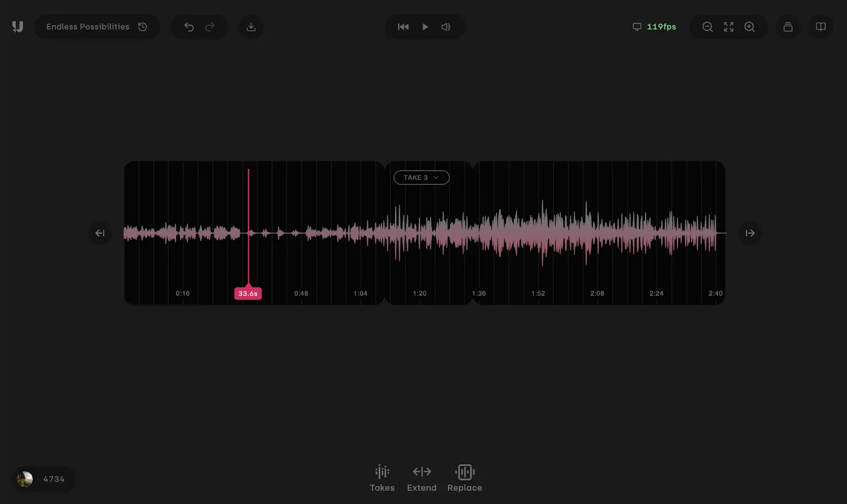Undo the last edit

[x=189, y=26]
